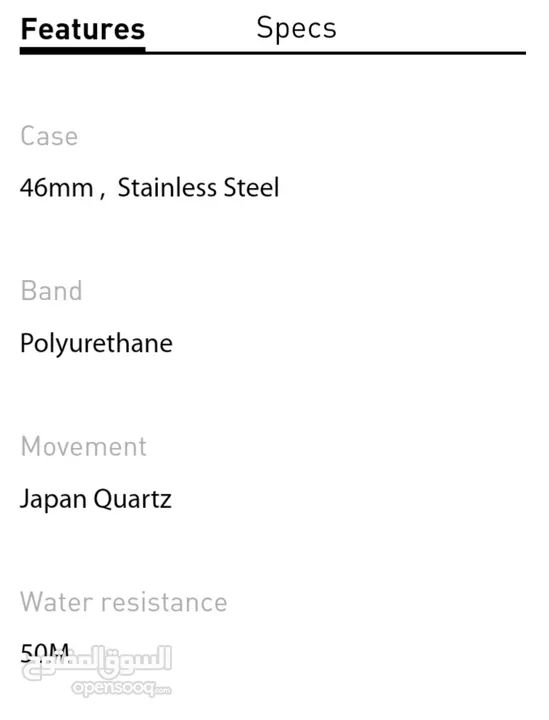The height and width of the screenshot is (720, 549).
Task: Select the 46mm case size text
Action: click(56, 188)
